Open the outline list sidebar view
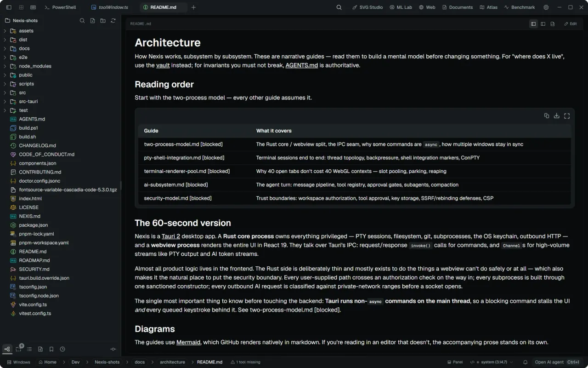Image resolution: width=588 pixels, height=368 pixels. point(29,349)
